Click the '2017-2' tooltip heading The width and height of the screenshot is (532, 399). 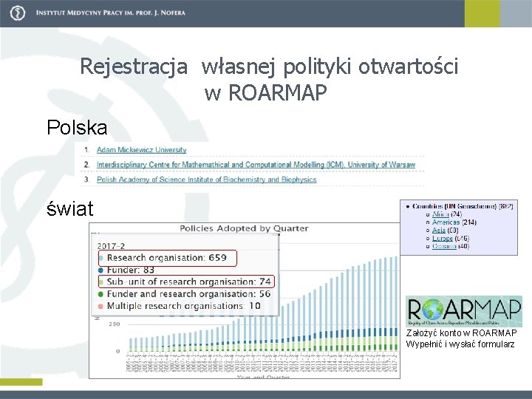coord(111,246)
